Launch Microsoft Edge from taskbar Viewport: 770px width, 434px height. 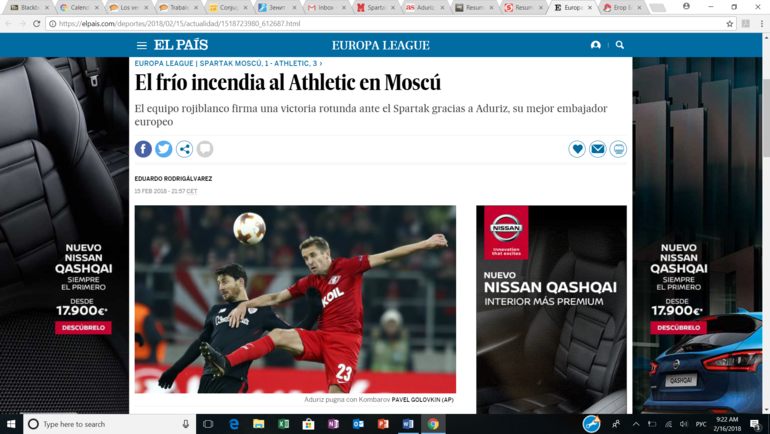tap(234, 424)
